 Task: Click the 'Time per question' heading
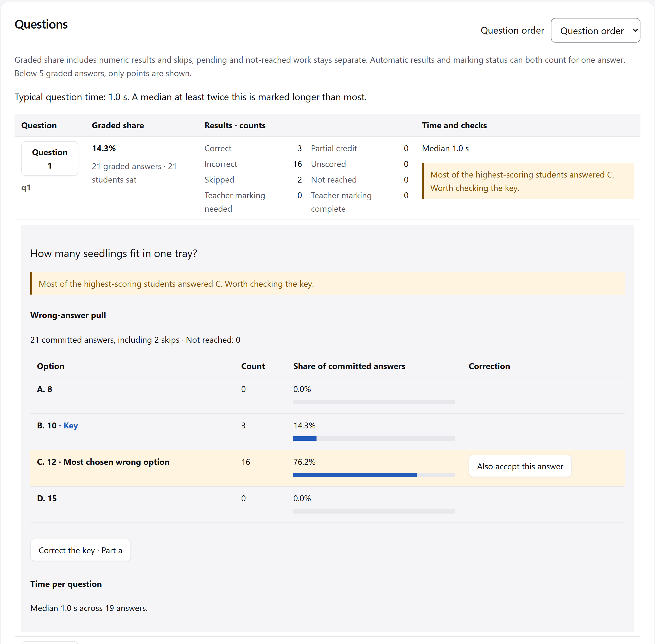point(66,584)
